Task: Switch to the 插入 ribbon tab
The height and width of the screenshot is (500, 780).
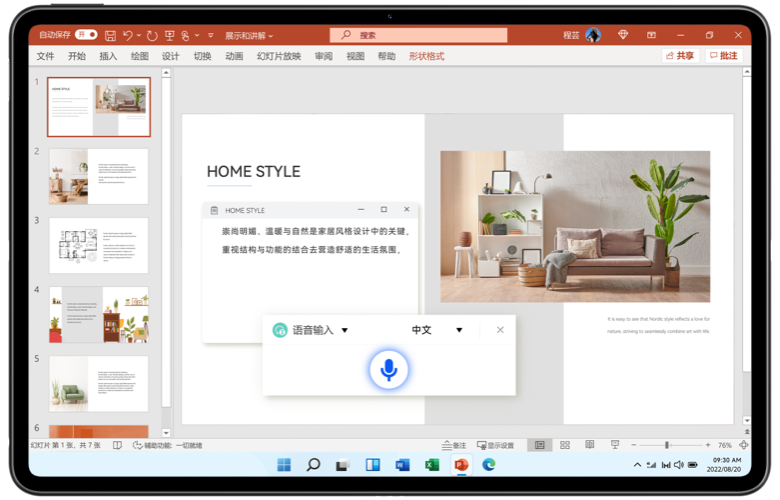Action: pos(108,56)
